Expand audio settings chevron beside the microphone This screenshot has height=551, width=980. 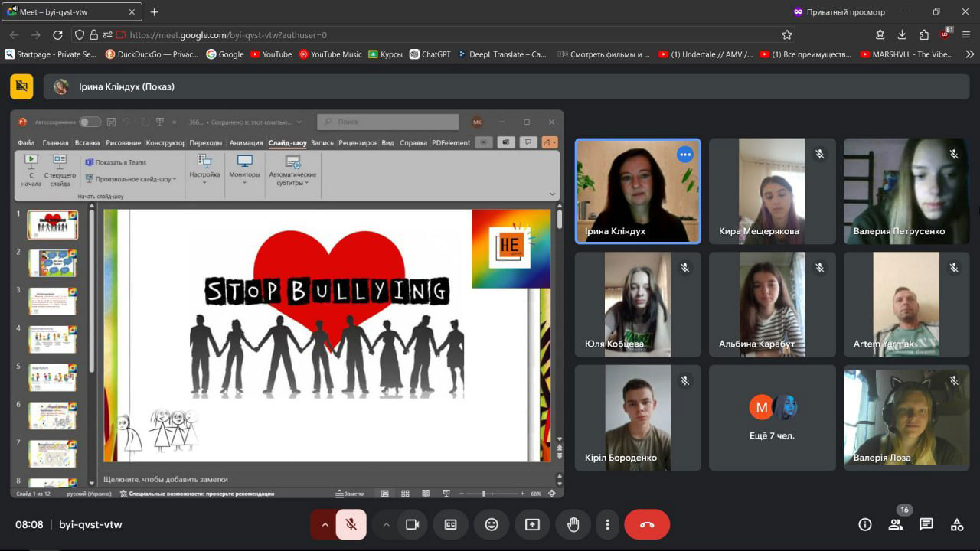325,524
